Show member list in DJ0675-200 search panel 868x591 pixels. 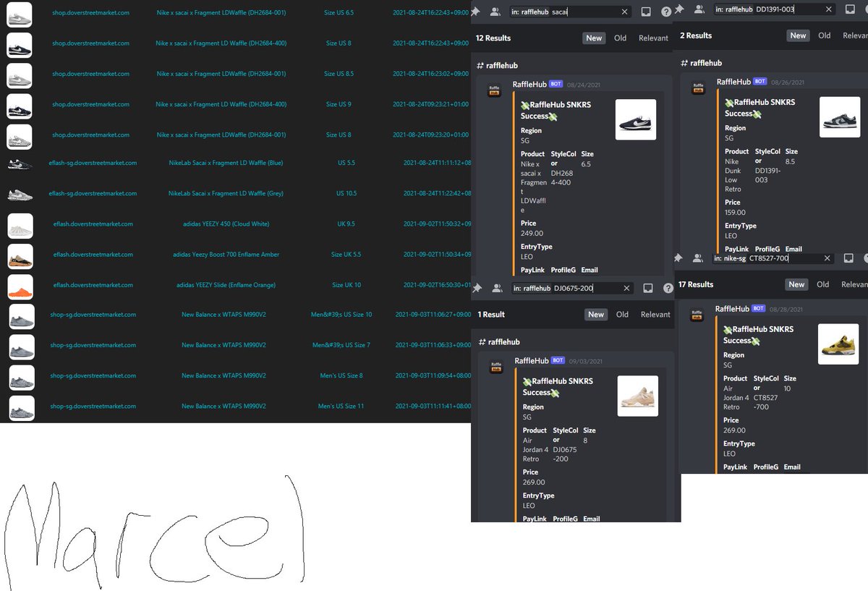[x=497, y=288]
